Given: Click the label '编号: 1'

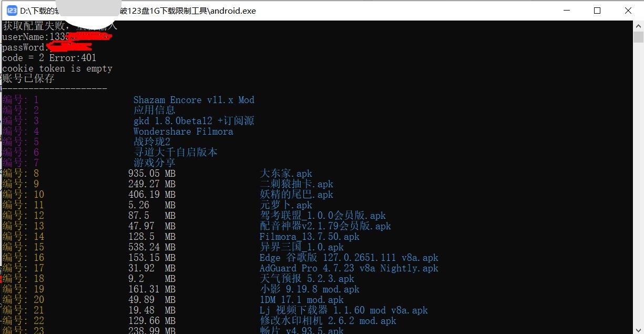Looking at the screenshot, I should click(21, 100).
